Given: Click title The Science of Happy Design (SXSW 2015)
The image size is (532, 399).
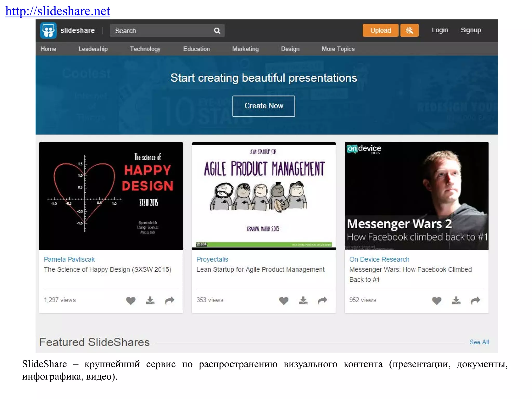Looking at the screenshot, I should (x=108, y=270).
